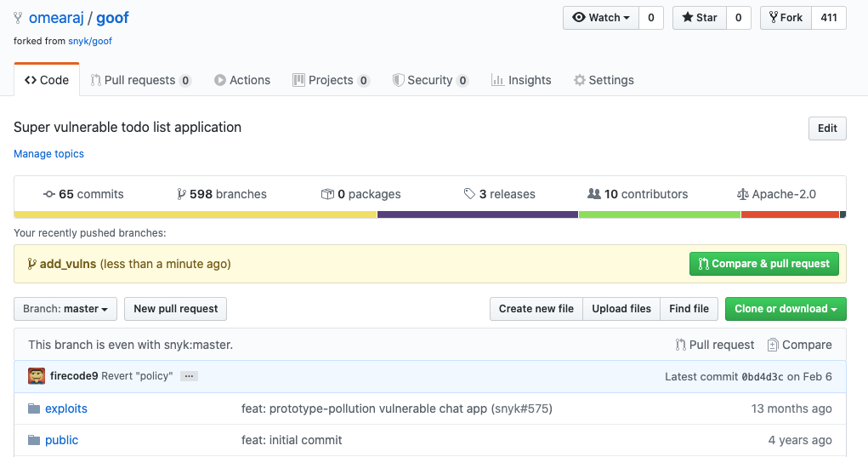The width and height of the screenshot is (868, 457).
Task: Switch to the Projects tab
Action: 331,80
